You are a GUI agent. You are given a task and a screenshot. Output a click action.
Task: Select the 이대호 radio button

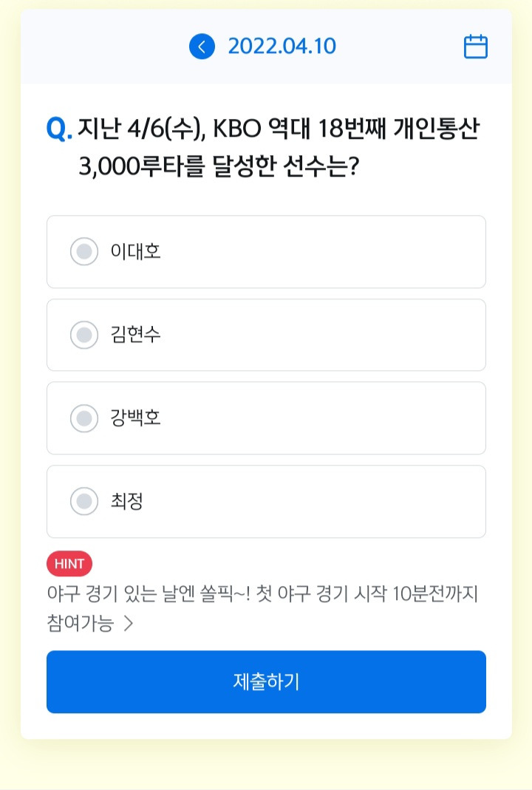click(84, 251)
